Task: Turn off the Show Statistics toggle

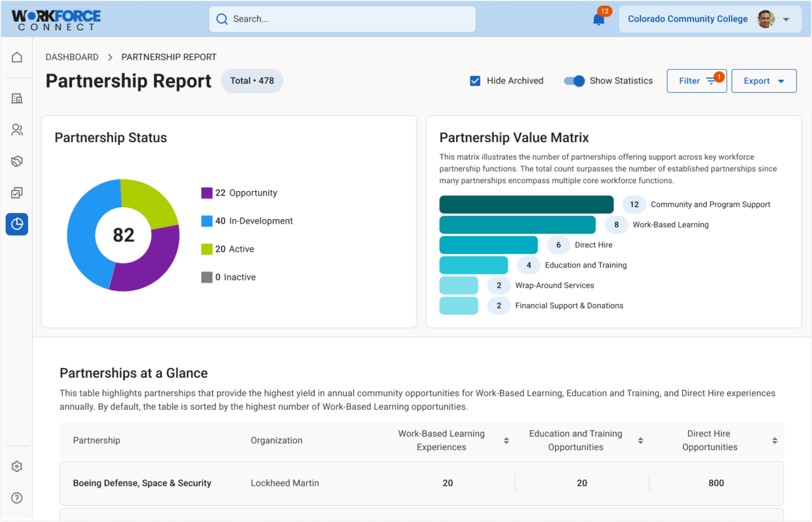Action: 574,81
